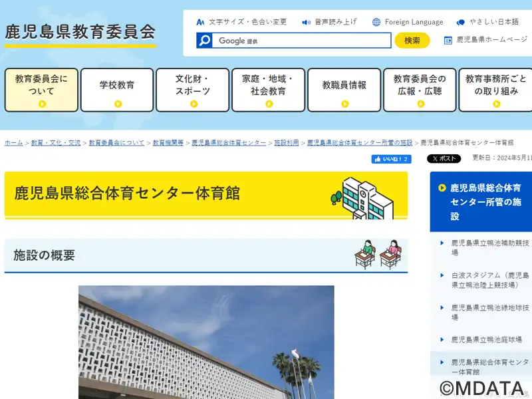Click the speaker icon for audio reading
532x399 pixels.
(307, 23)
